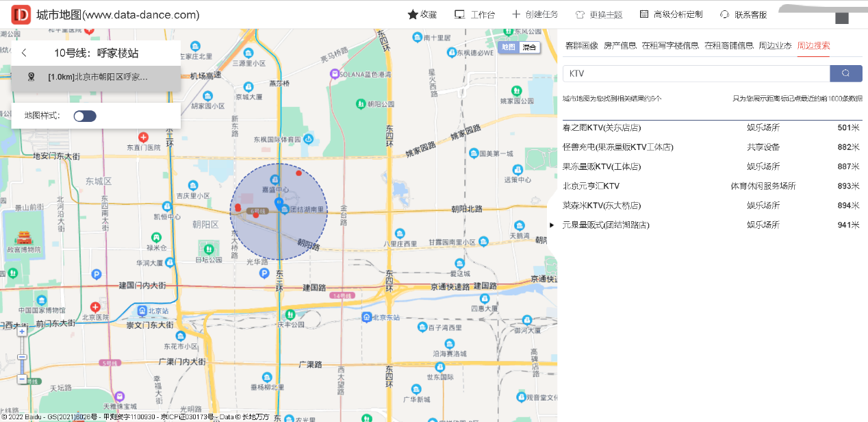The width and height of the screenshot is (868, 422).
Task: Click the 凯恒中心 building icon
Action: click(168, 207)
